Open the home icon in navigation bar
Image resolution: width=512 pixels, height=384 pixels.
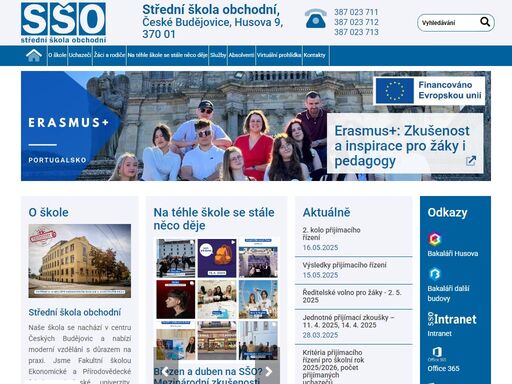pyautogui.click(x=34, y=55)
